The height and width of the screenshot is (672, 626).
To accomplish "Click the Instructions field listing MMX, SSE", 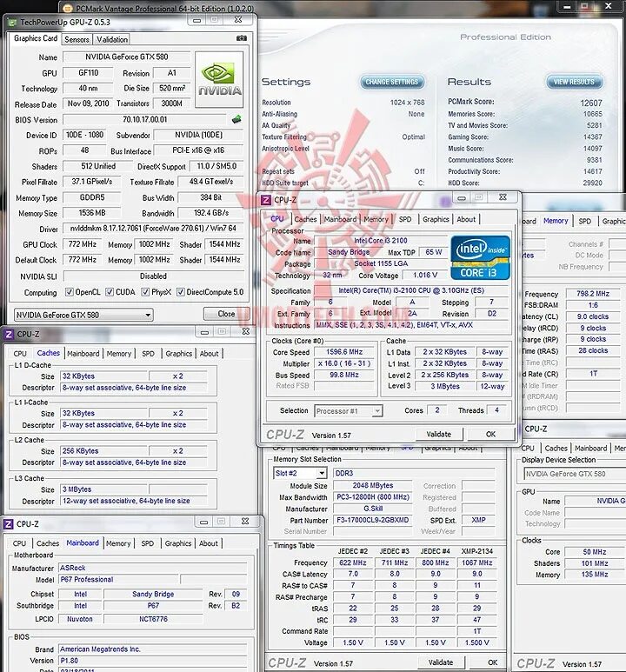I will (411, 325).
